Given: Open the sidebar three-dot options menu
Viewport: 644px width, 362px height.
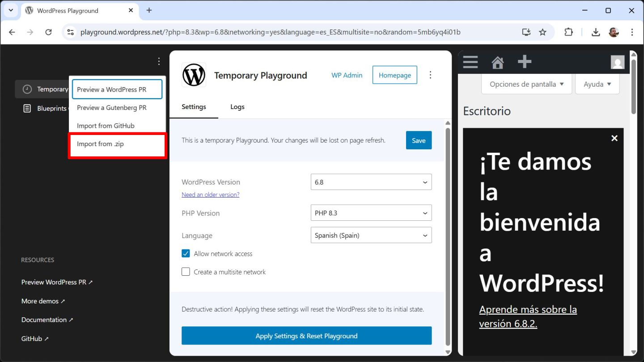Looking at the screenshot, I should 159,61.
